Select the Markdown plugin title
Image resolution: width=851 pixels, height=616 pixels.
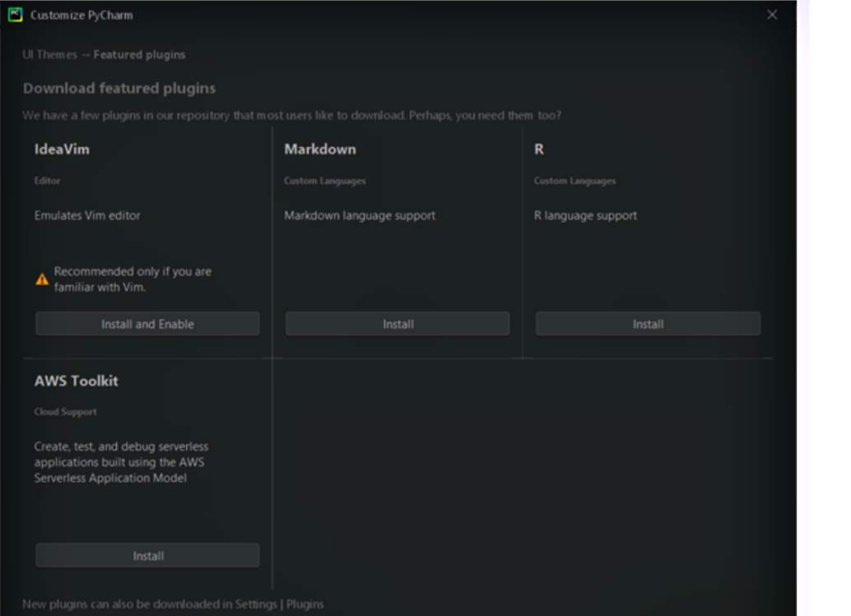point(320,149)
